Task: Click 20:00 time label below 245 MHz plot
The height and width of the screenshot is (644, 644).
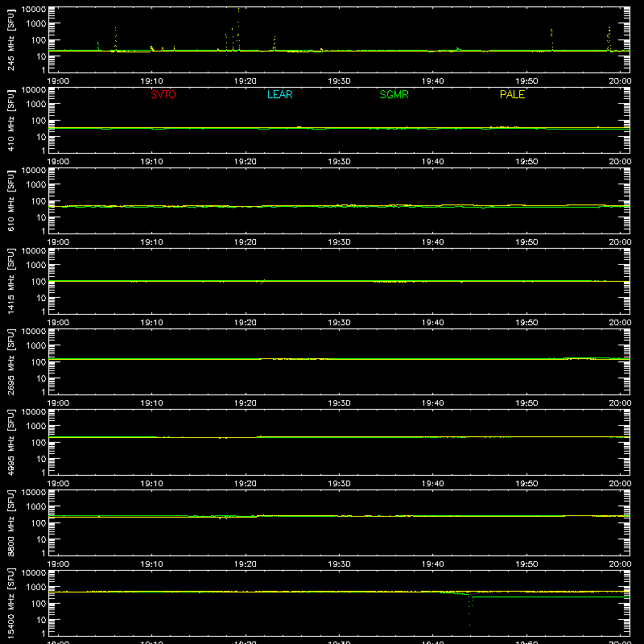Action: 620,81
